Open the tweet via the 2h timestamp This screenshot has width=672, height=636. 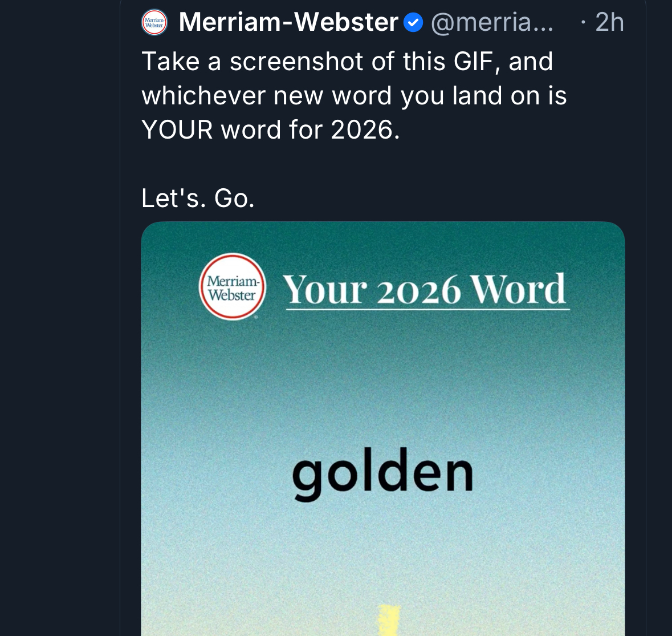click(609, 23)
